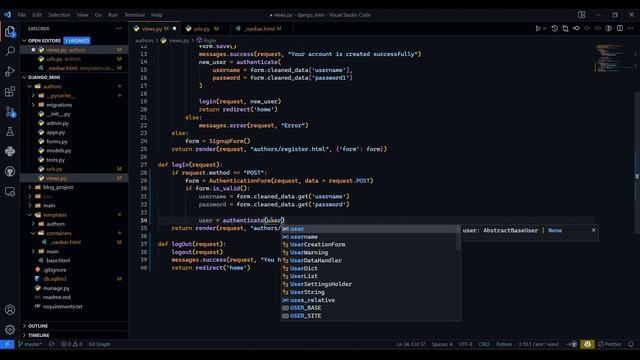640x360 pixels.
Task: Select username autocomplete suggestion
Action: pyautogui.click(x=371, y=237)
